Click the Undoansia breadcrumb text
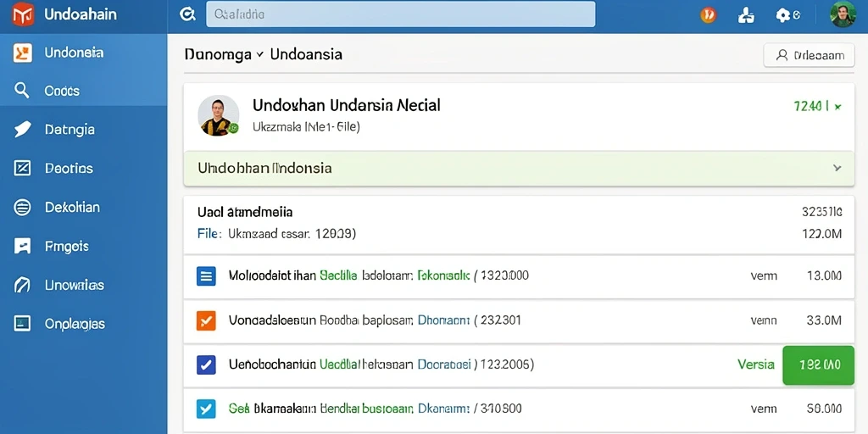This screenshot has width=868, height=434. pos(306,54)
